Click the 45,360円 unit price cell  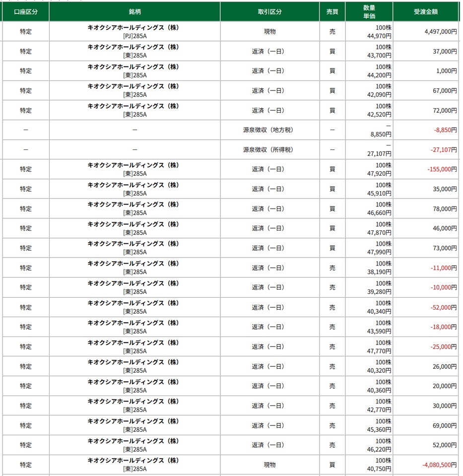[379, 430]
